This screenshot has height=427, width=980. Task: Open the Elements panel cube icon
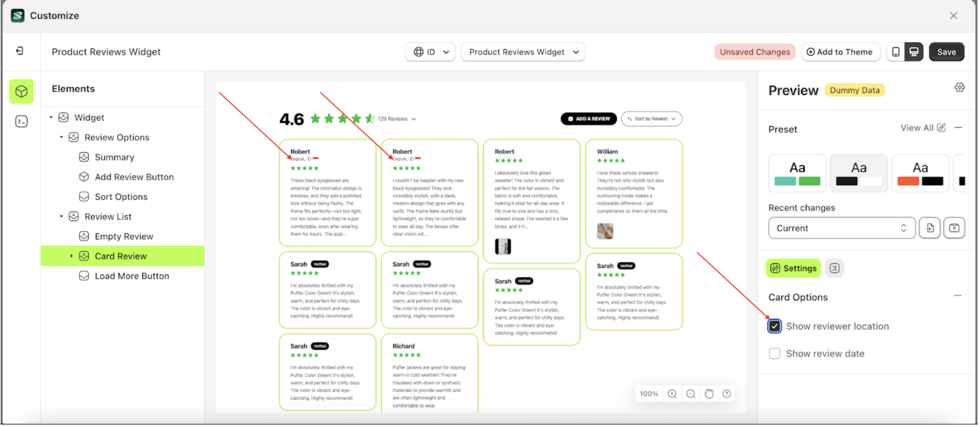point(21,91)
